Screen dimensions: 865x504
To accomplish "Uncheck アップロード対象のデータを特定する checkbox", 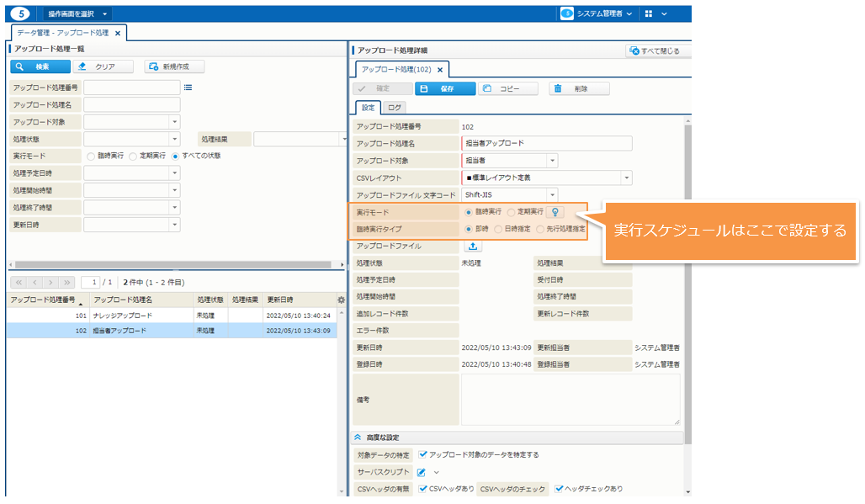I will [x=423, y=454].
